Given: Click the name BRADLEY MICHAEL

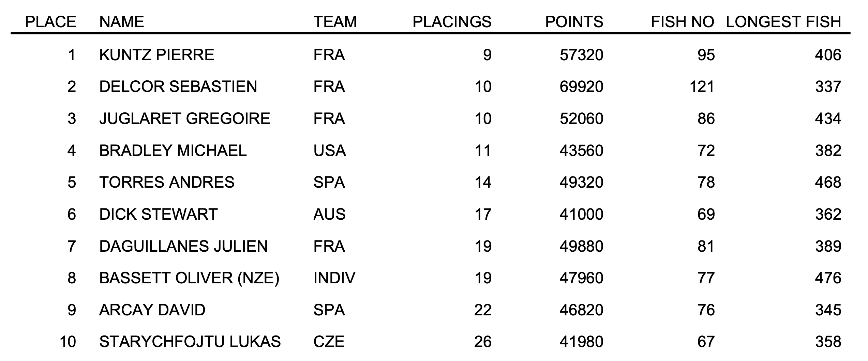Looking at the screenshot, I should tap(173, 151).
